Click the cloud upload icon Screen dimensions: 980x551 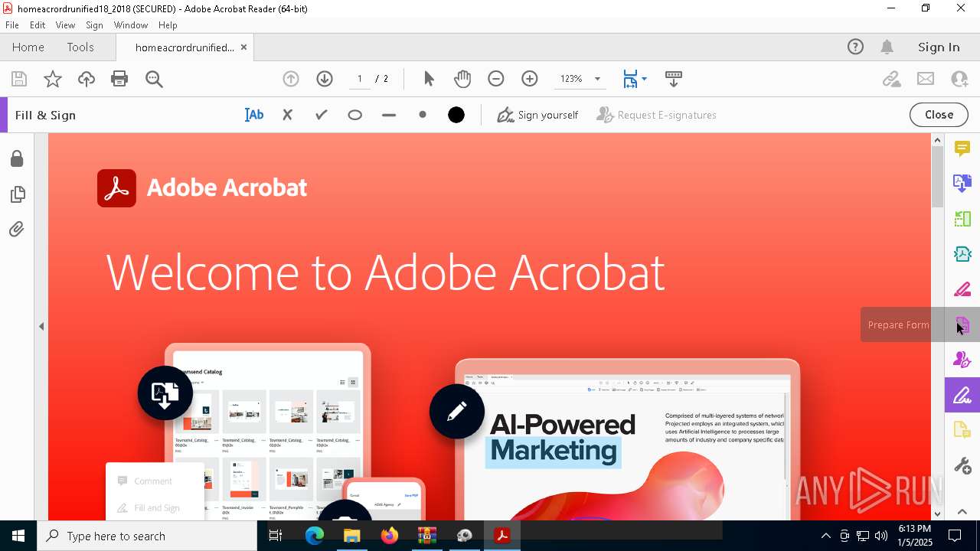tap(87, 79)
